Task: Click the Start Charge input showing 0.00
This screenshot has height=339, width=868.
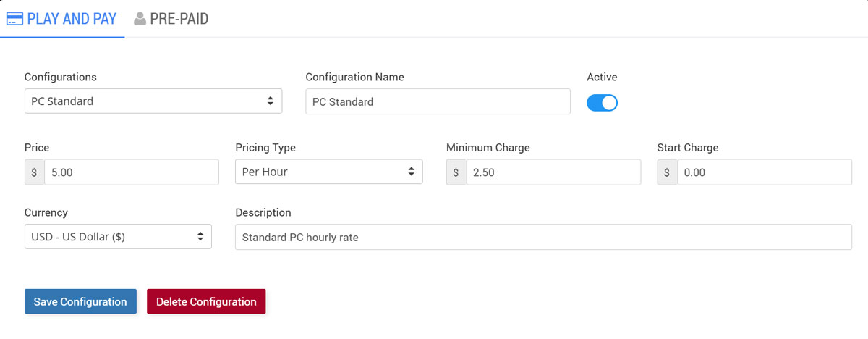Action: [764, 172]
